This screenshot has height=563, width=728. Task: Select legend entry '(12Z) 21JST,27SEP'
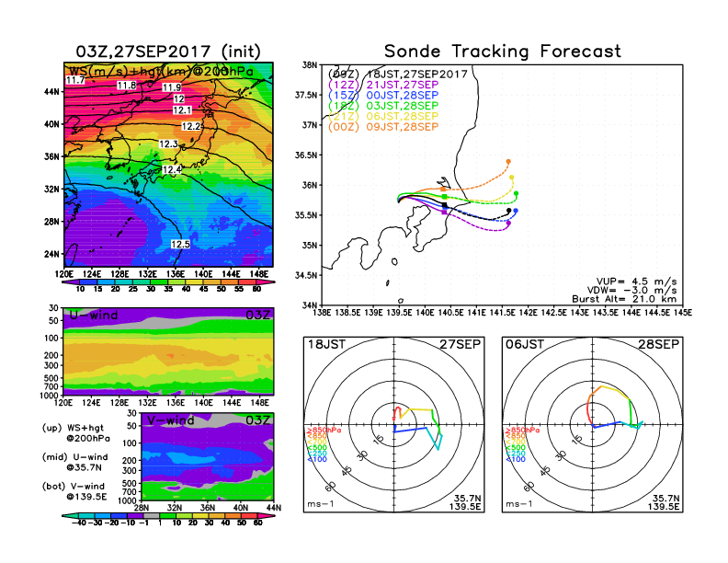coord(383,85)
